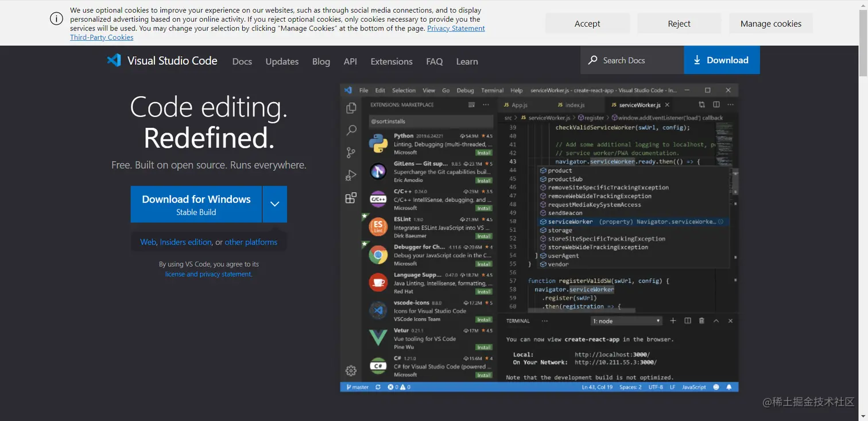Click the split editor icon in tab bar

pyautogui.click(x=716, y=105)
